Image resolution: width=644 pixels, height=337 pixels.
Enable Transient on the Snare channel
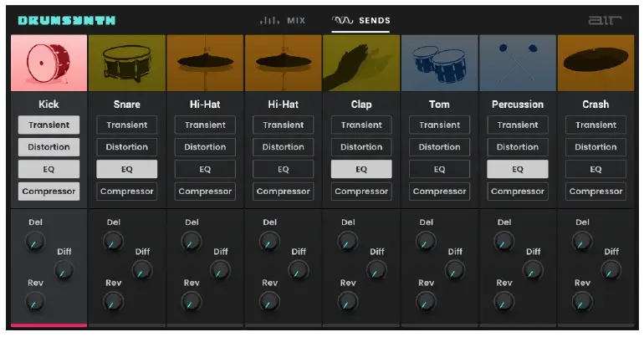[x=127, y=125]
